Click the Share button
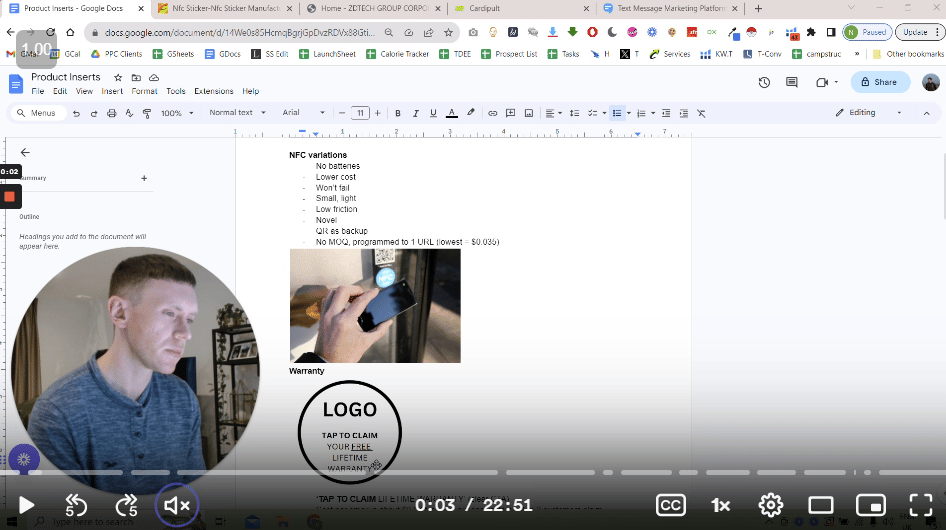The image size is (946, 530). pos(880,82)
